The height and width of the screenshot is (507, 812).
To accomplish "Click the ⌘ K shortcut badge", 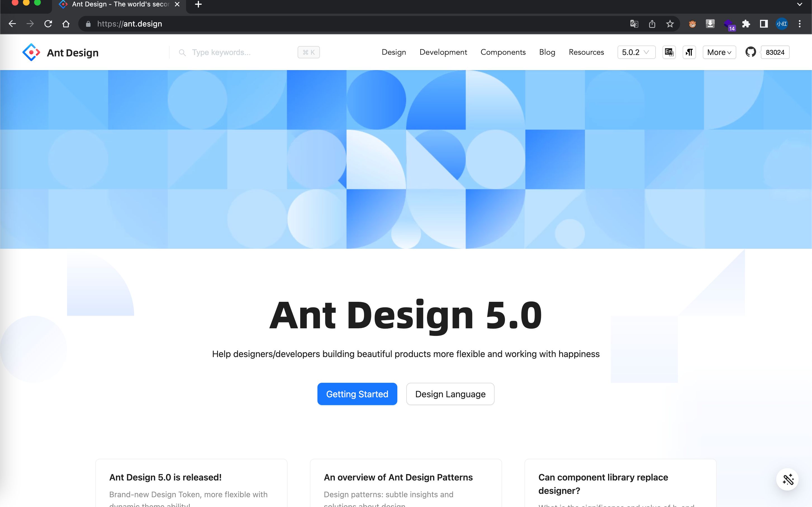I will pos(308,52).
